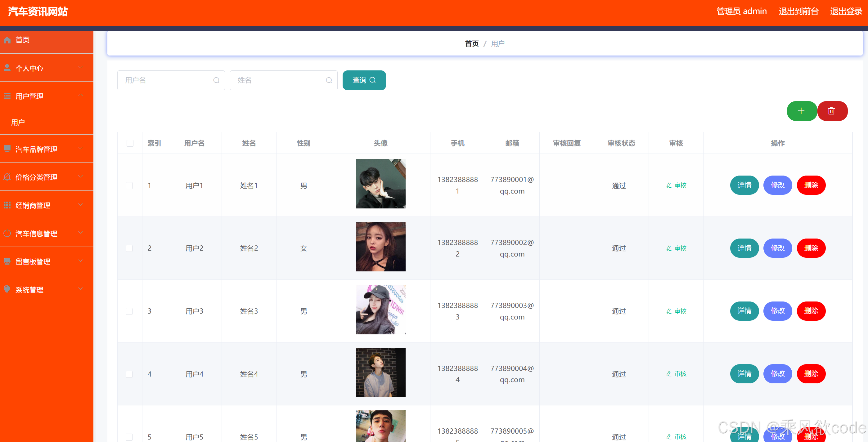Click the red trash bin delete button
868x442 pixels.
coord(831,111)
